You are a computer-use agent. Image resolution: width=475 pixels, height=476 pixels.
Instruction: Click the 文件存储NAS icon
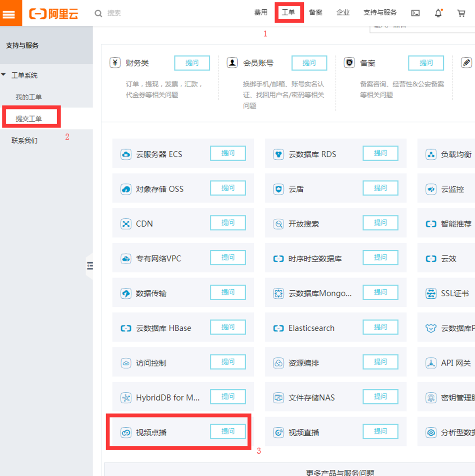point(278,398)
